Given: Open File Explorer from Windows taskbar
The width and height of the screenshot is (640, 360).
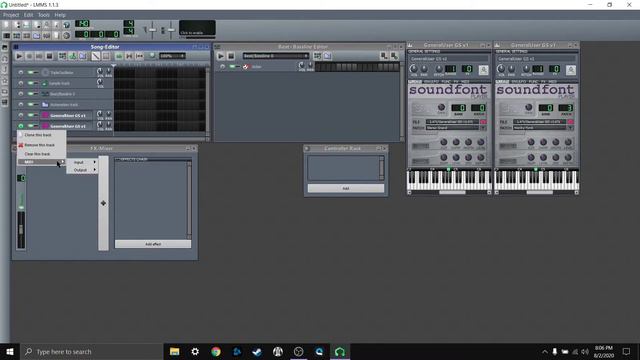Looking at the screenshot, I should pyautogui.click(x=174, y=351).
